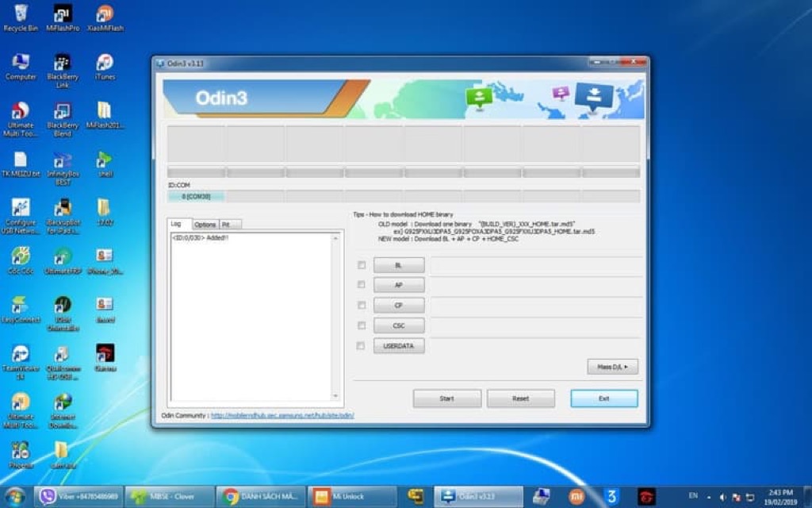Open the 17.07 folder
Viewport: 812px width, 508px height.
[x=105, y=214]
